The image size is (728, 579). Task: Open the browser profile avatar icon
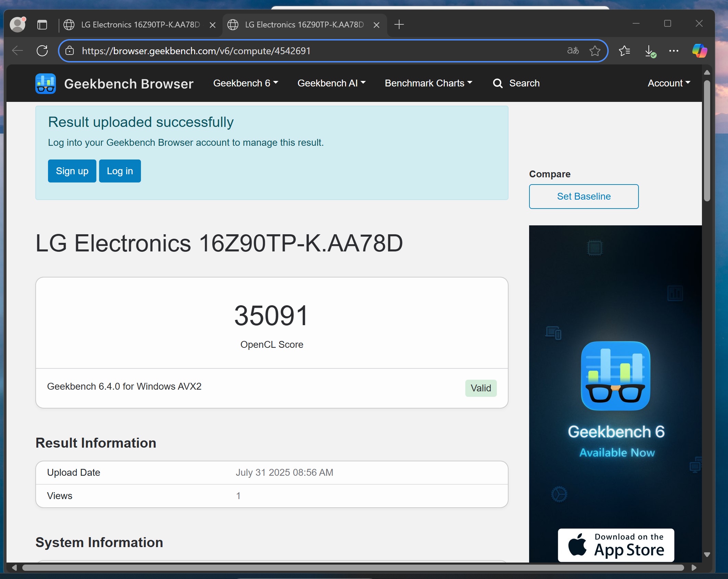pos(17,24)
